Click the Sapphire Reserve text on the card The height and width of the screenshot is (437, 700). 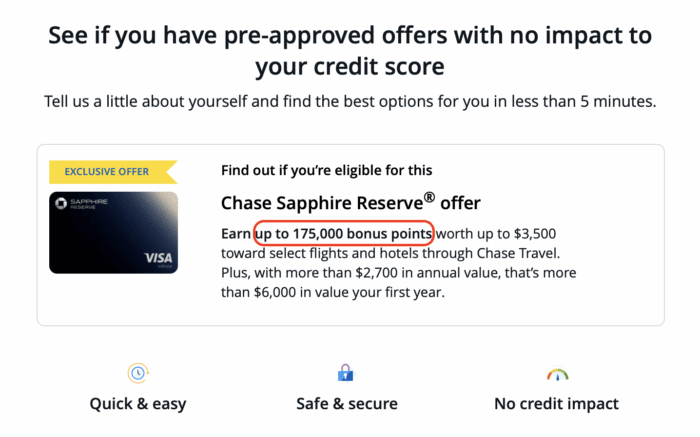tap(90, 206)
